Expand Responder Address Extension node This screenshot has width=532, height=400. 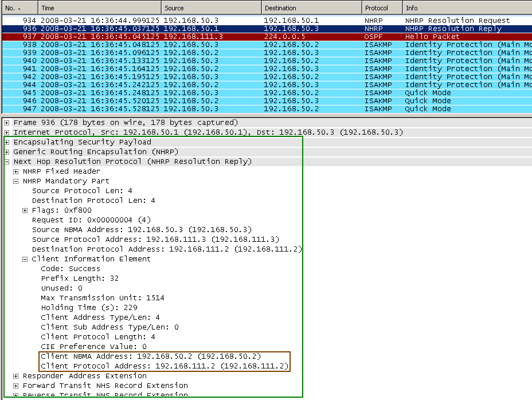pos(16,376)
